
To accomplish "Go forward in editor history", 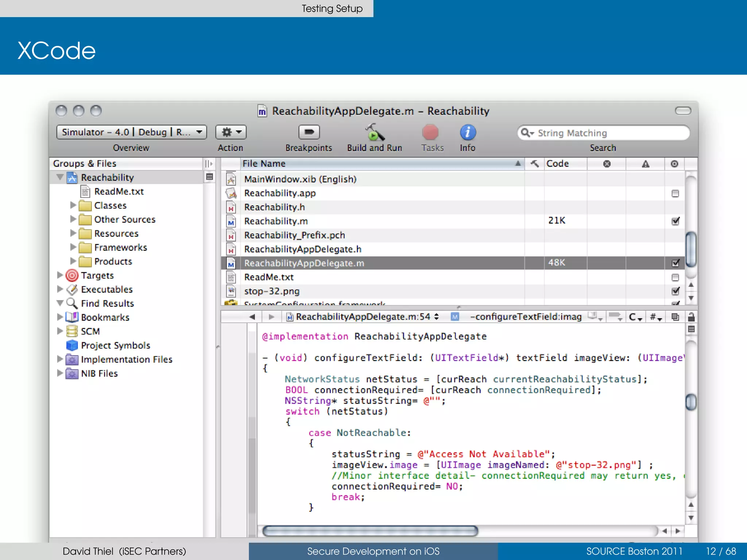I will 271,317.
